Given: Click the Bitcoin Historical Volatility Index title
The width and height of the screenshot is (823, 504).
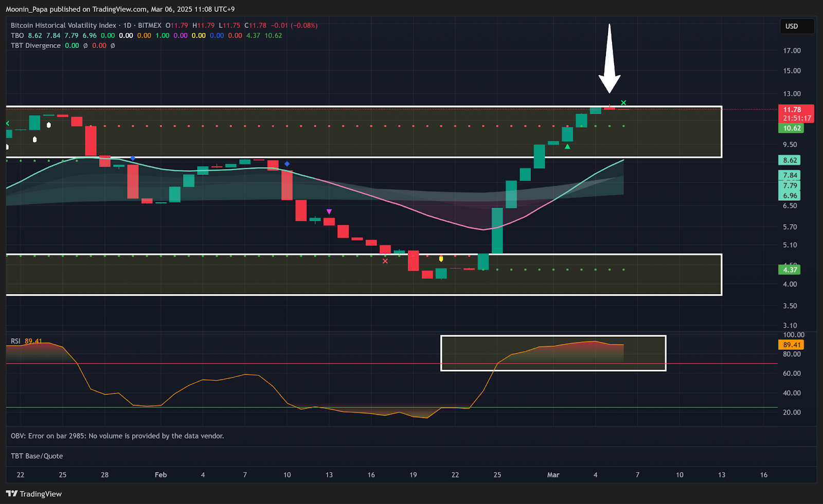Looking at the screenshot, I should pos(63,25).
